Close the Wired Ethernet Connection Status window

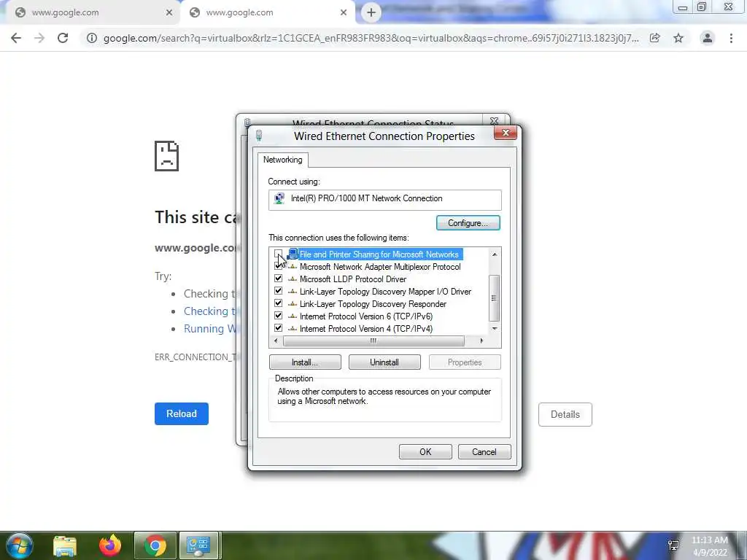pos(495,121)
